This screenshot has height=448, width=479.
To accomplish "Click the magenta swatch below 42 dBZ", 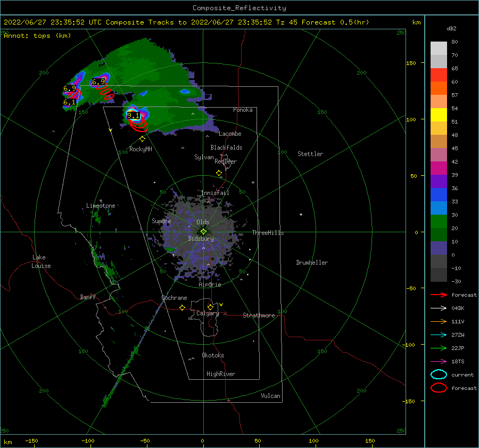I will tap(439, 168).
